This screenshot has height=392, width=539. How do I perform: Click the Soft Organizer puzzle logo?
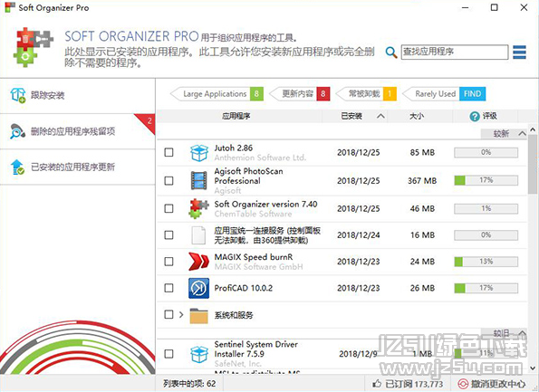[34, 47]
